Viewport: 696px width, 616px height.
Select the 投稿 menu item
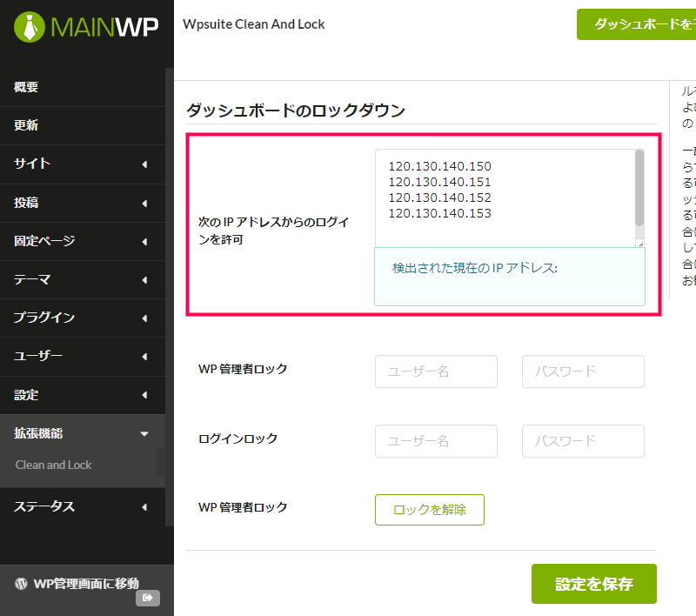pos(83,204)
